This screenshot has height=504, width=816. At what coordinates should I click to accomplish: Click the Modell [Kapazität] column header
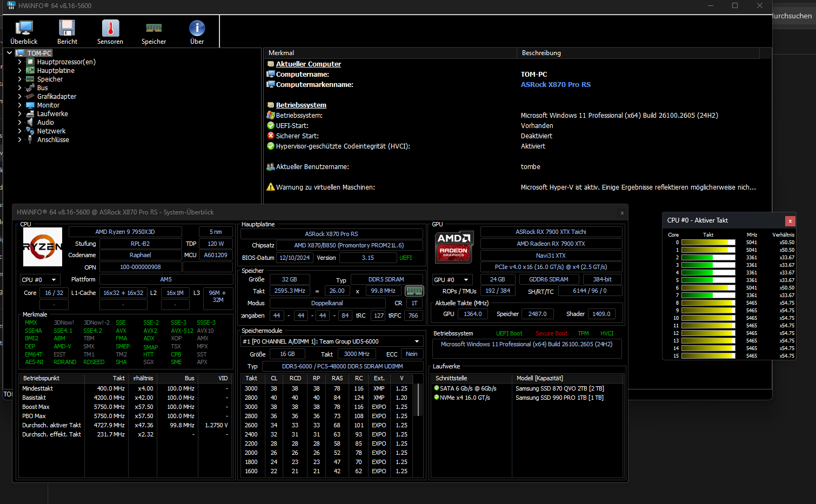tap(568, 378)
